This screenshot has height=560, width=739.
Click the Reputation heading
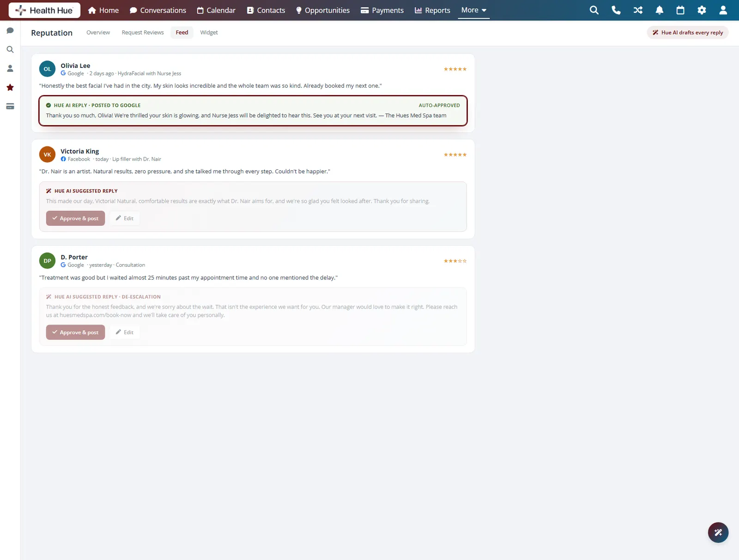[52, 33]
